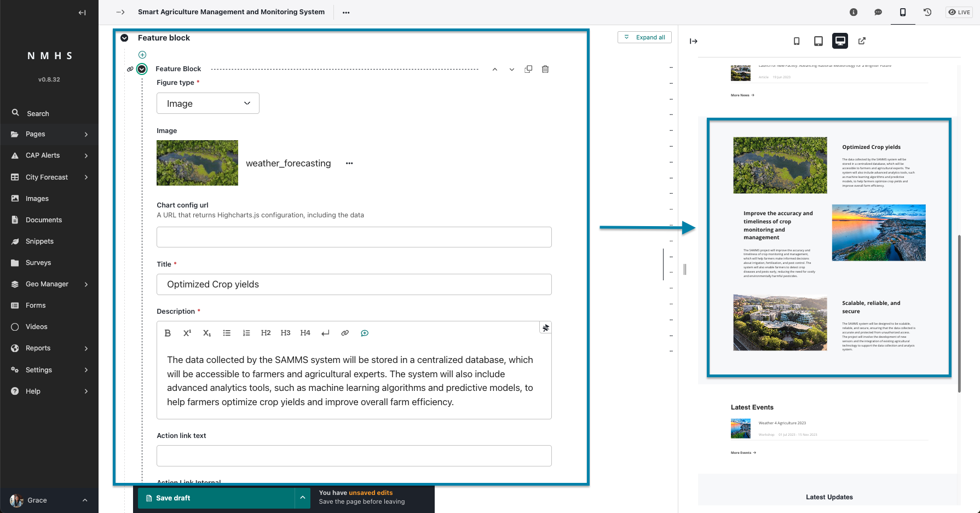
Task: Open comments panel icon in header
Action: [878, 12]
